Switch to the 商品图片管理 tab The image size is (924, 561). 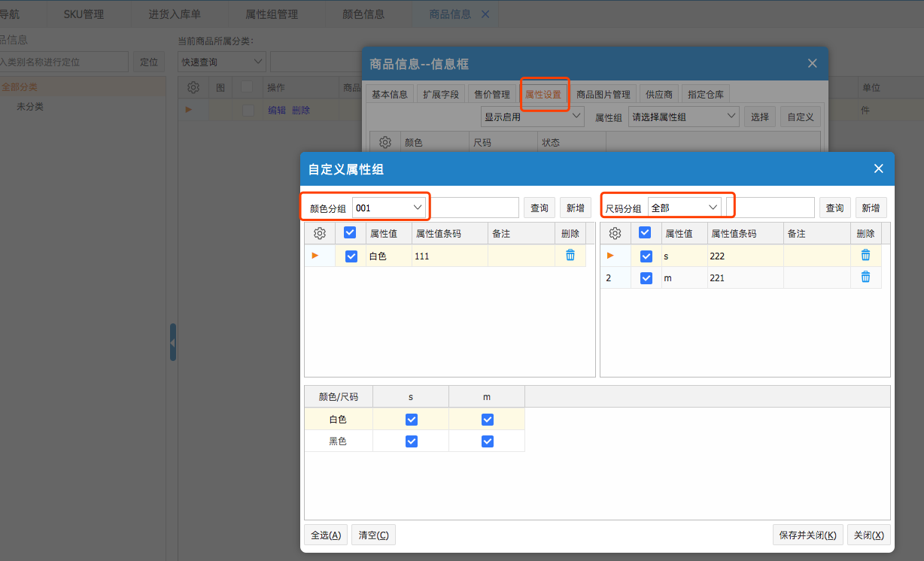(603, 95)
